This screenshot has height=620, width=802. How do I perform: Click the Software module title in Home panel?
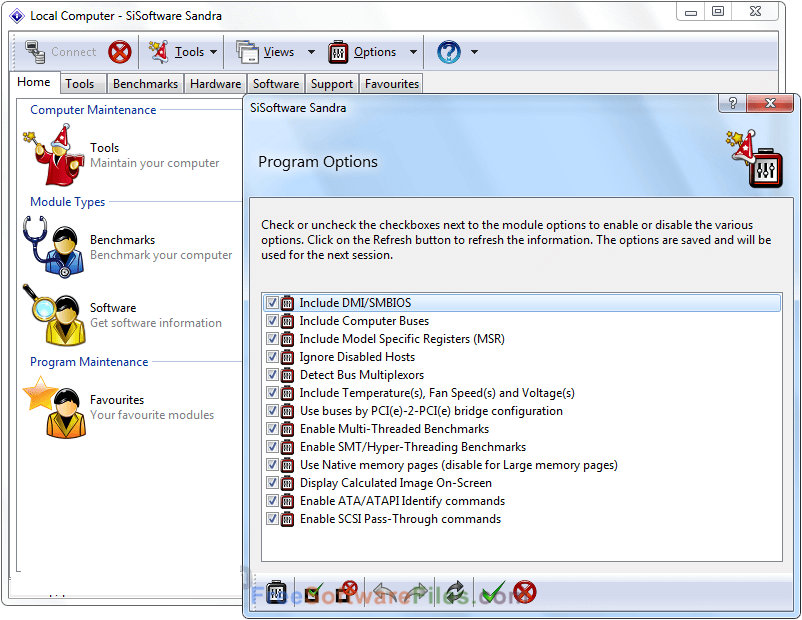(x=113, y=308)
